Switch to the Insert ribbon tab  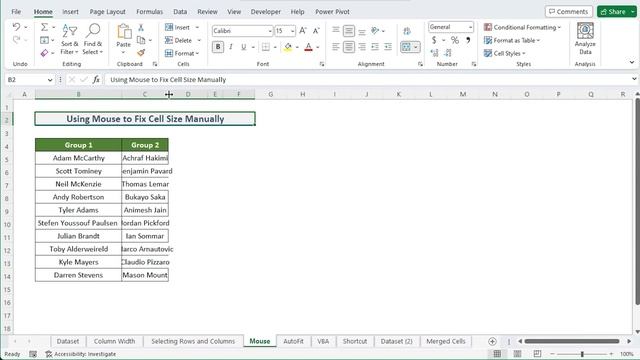70,12
